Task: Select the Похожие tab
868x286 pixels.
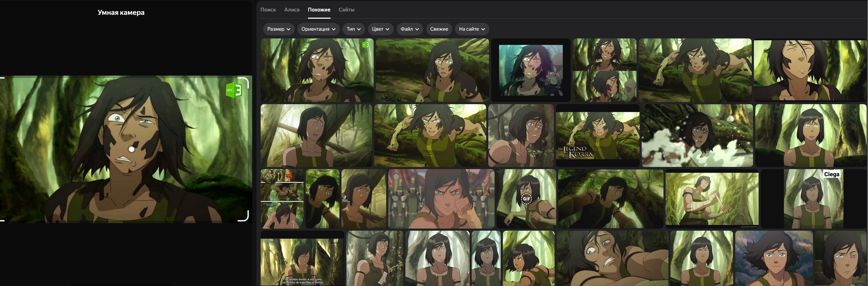Action: (319, 10)
